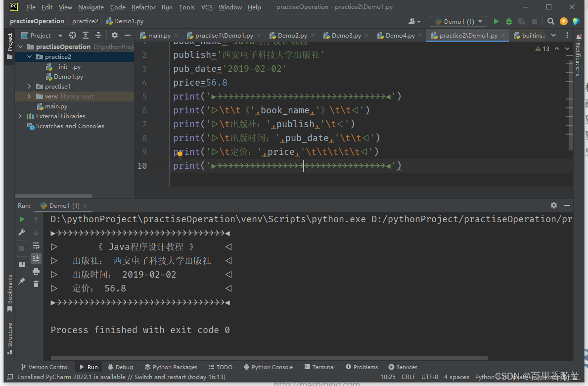Close the Demo2.py editor tab
The width and height of the screenshot is (588, 386).
[x=313, y=35]
